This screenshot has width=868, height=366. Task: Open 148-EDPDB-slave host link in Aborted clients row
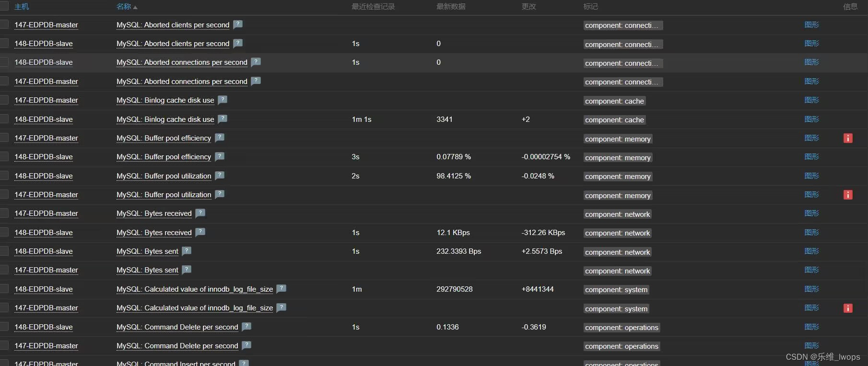tap(44, 44)
